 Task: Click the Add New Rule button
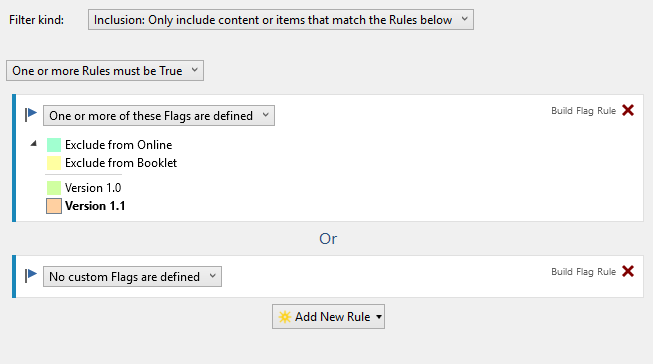click(x=328, y=317)
